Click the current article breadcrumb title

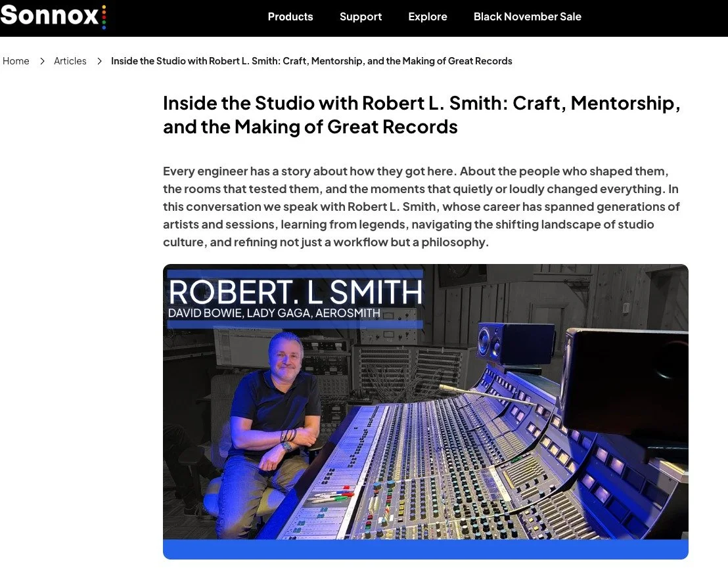click(311, 61)
